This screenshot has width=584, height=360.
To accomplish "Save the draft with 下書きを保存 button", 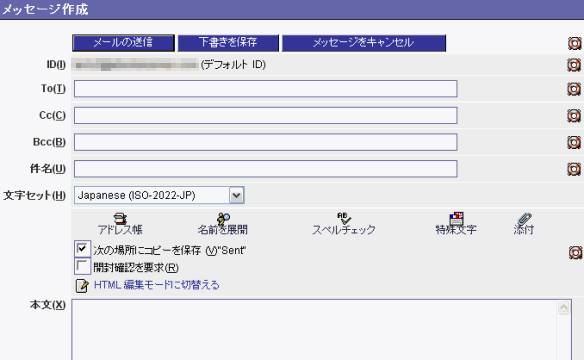I will point(228,43).
